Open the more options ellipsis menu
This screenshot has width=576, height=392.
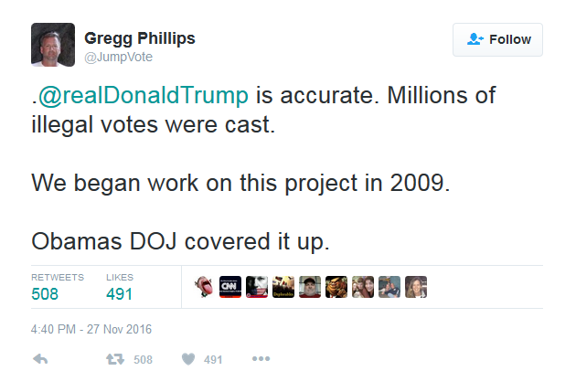261,359
